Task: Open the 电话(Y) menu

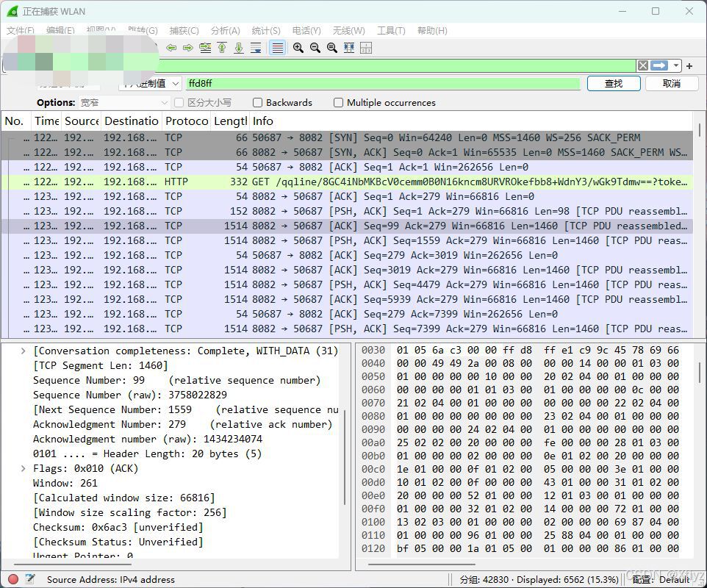Action: (x=306, y=31)
